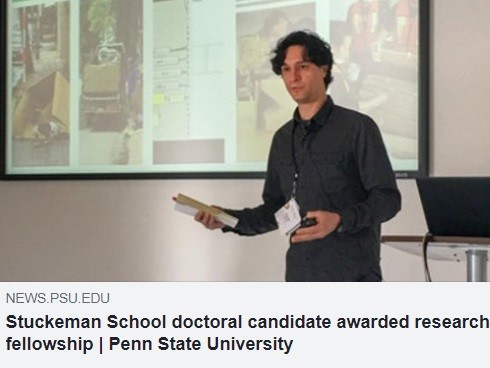Click the name badge on the lanyard
This screenshot has height=368, width=490.
pos(288,216)
